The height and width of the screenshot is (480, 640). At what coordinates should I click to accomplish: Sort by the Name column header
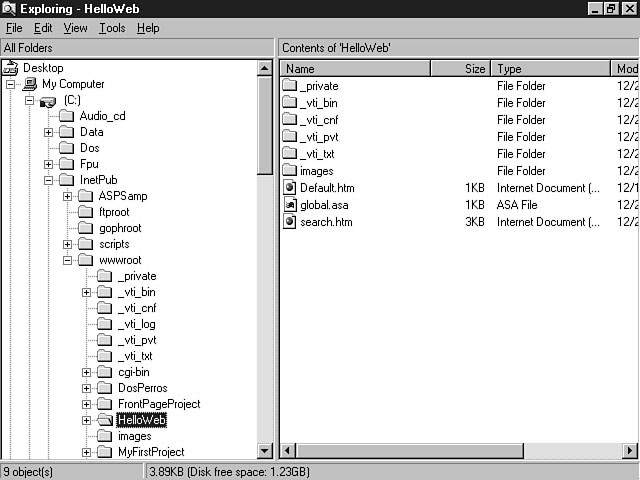[x=355, y=69]
